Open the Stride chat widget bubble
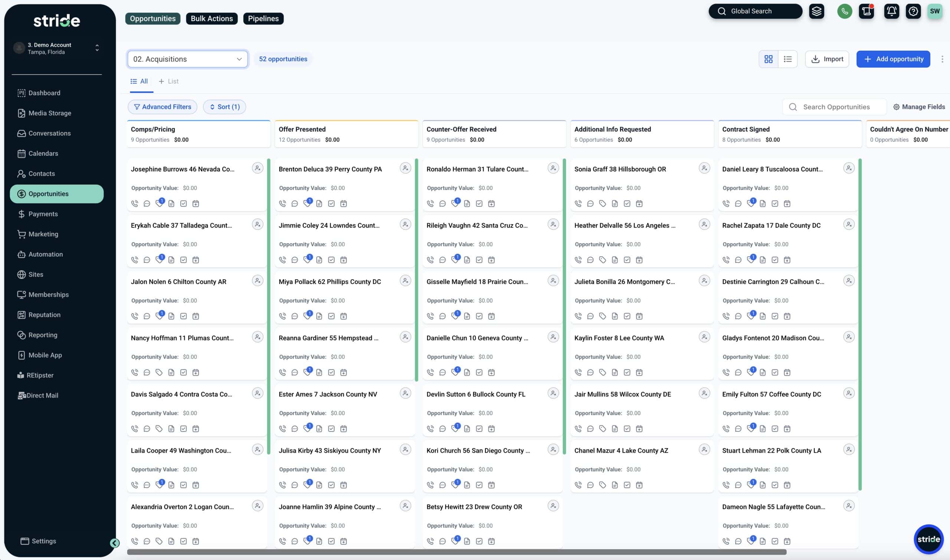Viewport: 950px width, 560px height. click(928, 539)
